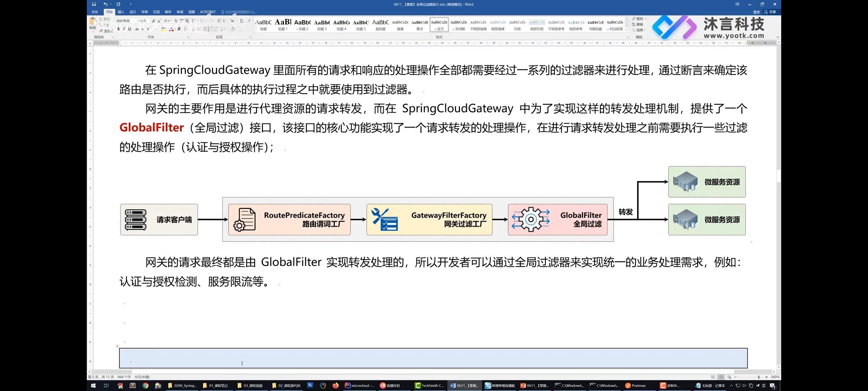Open the font size combo box 小五
Screen dimensions: 868x391
(x=145, y=21)
